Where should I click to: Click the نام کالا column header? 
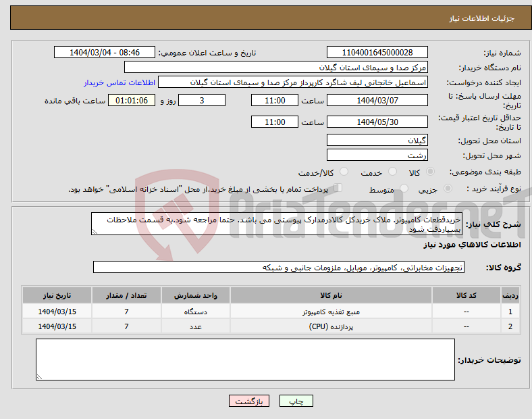point(331,295)
